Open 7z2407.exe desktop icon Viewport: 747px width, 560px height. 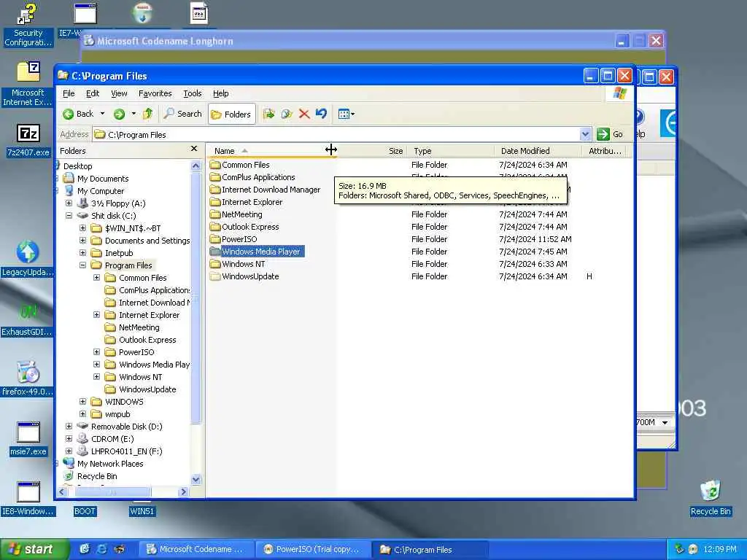point(28,141)
